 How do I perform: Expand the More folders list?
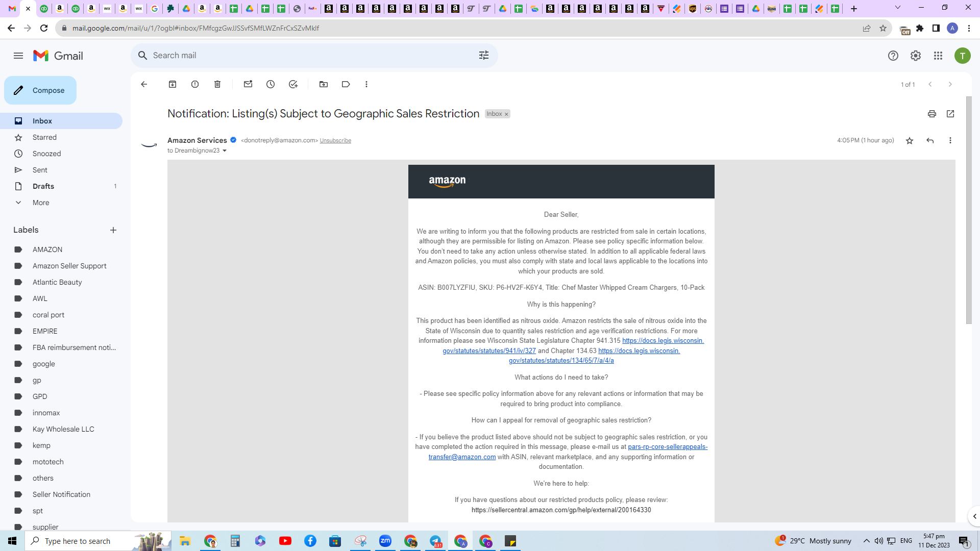(x=61, y=203)
